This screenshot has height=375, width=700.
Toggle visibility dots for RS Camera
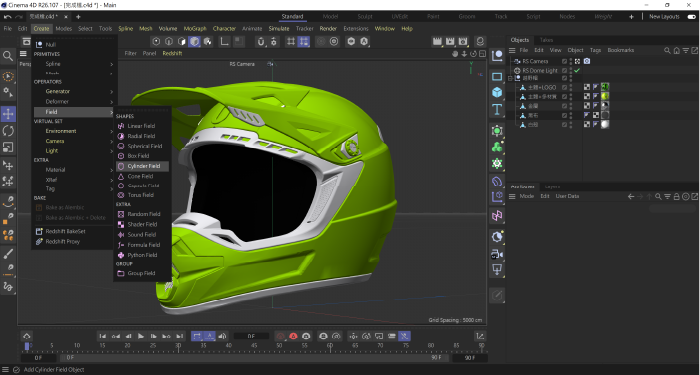click(x=571, y=61)
